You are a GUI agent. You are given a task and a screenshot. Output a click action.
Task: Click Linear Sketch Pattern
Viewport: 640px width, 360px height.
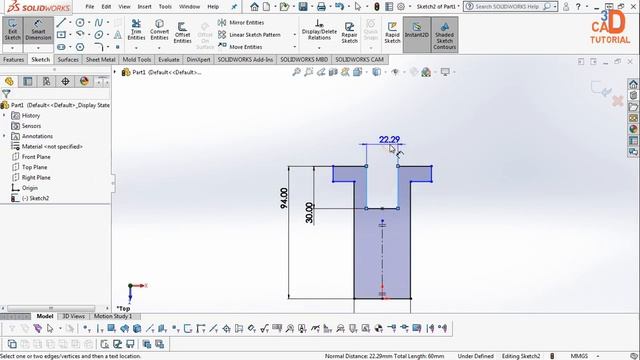(x=249, y=35)
